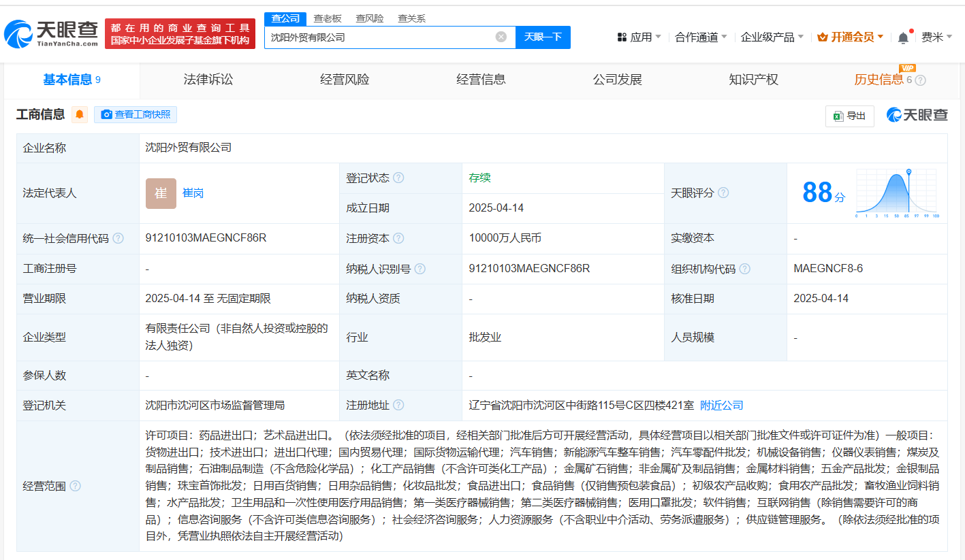Click help icon beside 历史信息 tab
The width and height of the screenshot is (965, 560).
(x=920, y=80)
